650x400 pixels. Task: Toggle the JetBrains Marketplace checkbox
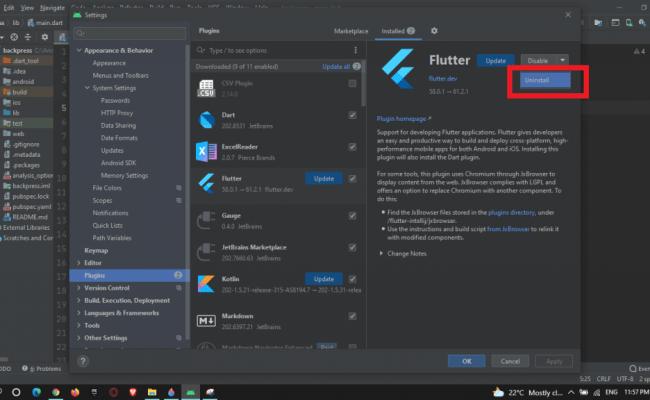coord(352,247)
